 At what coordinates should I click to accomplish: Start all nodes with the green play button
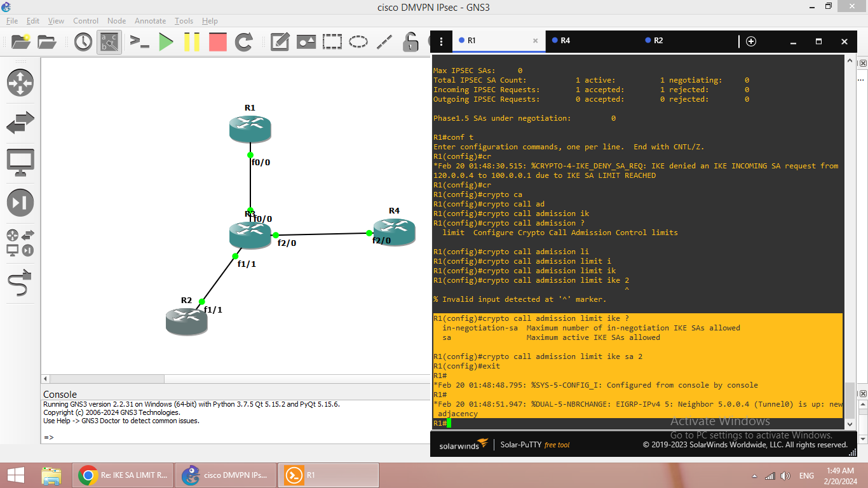(x=166, y=43)
